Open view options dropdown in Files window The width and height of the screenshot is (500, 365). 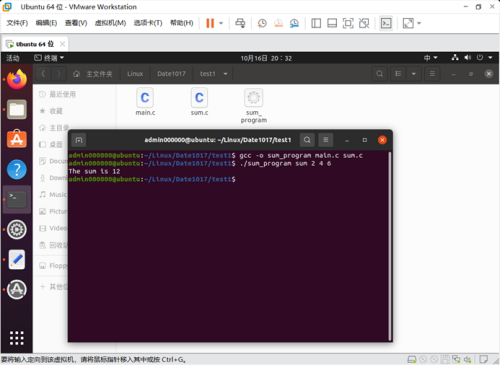414,74
